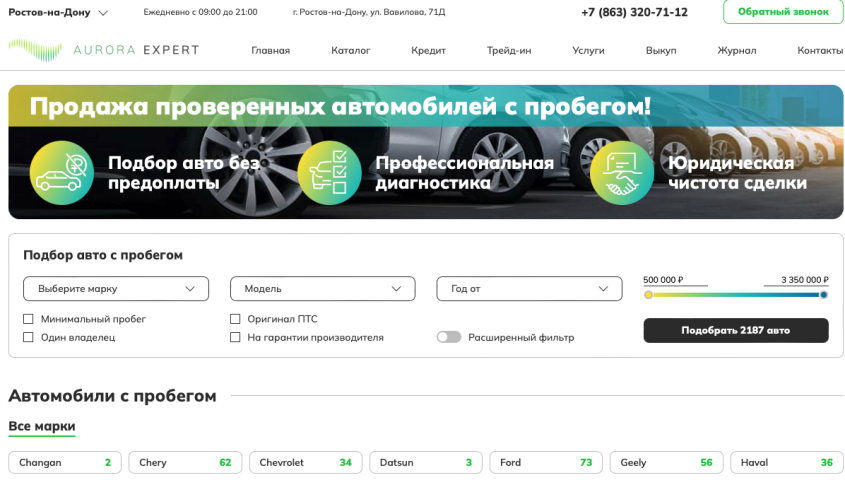Screen dimensions: 845x480
Task: Go to the Выкуп menu item
Action: point(661,51)
